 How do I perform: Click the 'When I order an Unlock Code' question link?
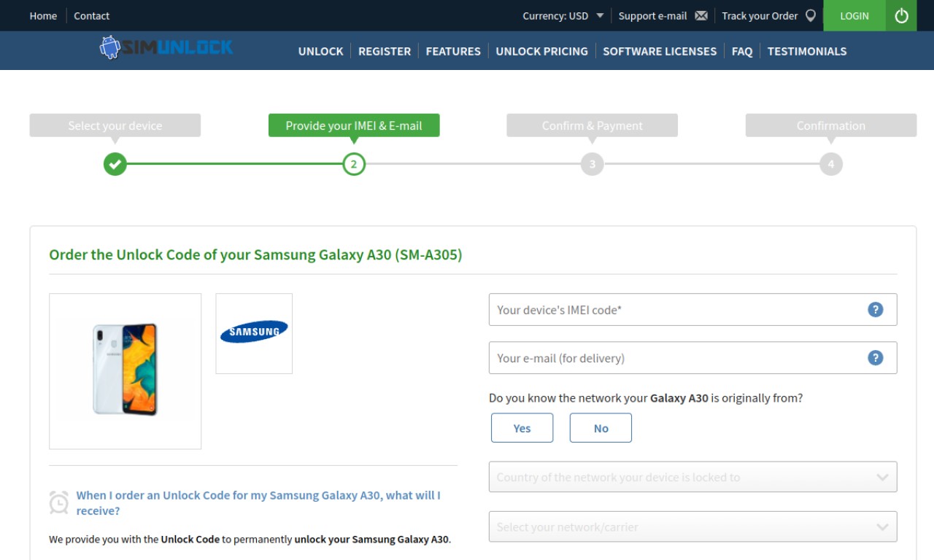(x=258, y=502)
